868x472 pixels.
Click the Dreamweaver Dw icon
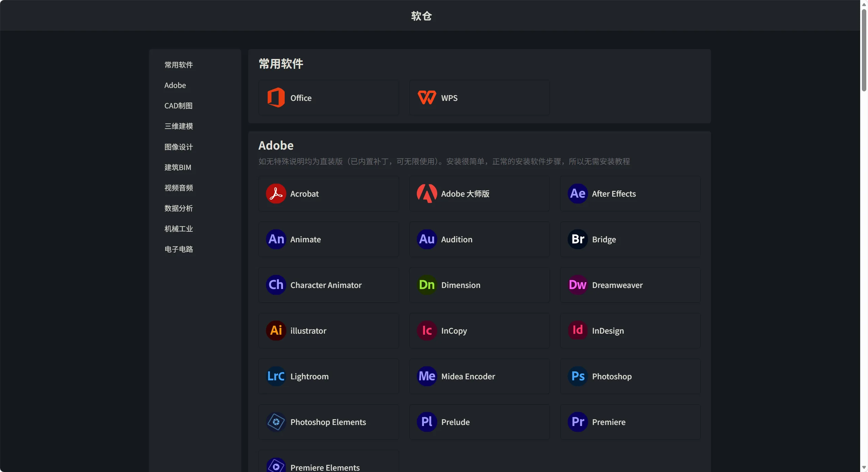click(x=578, y=285)
